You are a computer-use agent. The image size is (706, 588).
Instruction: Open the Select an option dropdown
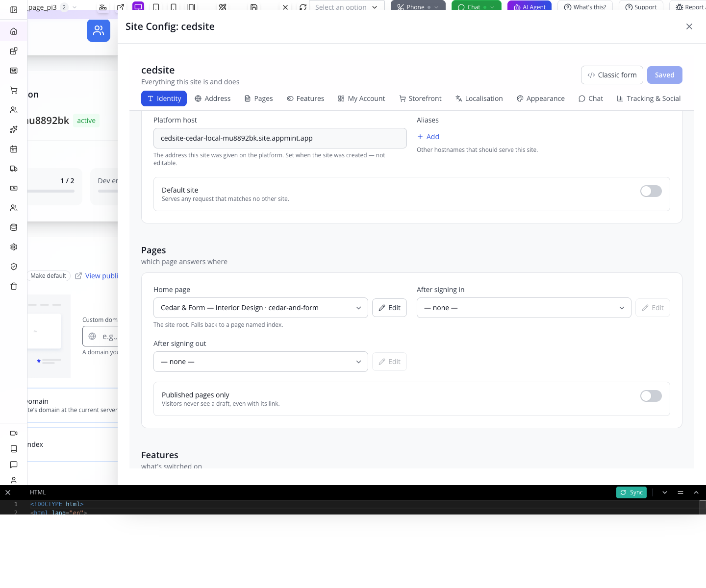[347, 7]
